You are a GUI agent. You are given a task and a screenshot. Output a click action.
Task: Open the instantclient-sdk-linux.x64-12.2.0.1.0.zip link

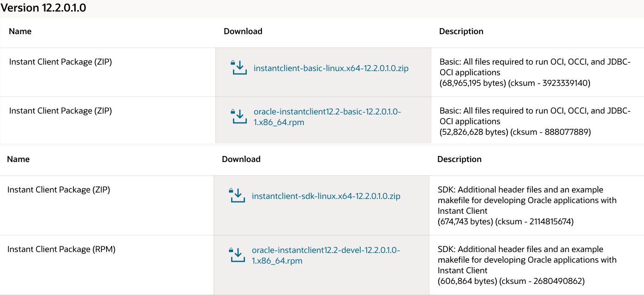[x=326, y=196]
